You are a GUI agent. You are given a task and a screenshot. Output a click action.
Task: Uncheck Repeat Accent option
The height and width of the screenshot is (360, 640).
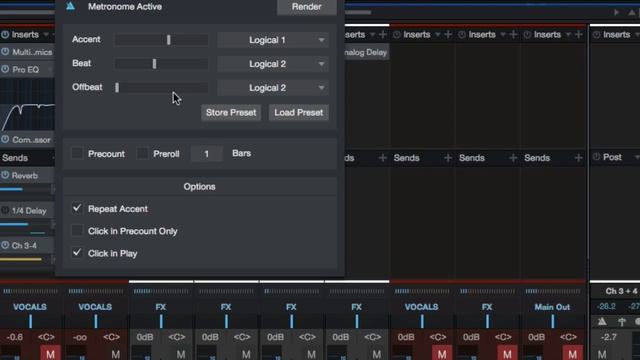(77, 208)
